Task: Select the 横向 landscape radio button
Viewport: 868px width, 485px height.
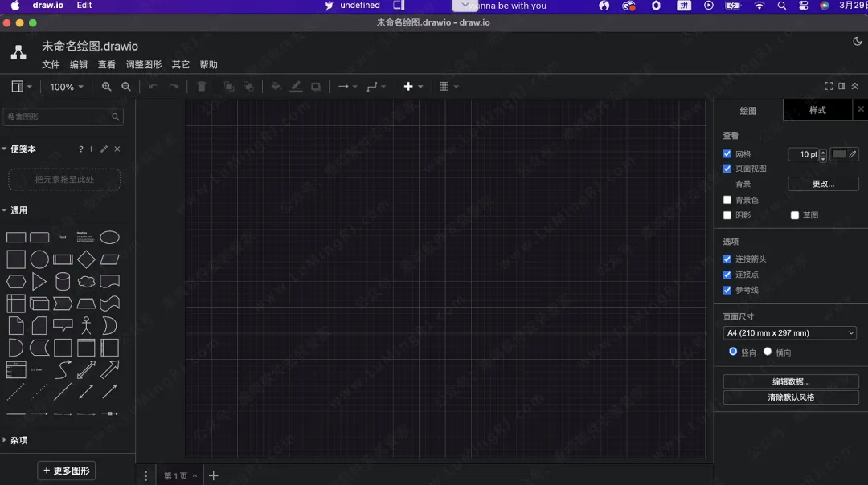Action: 768,352
